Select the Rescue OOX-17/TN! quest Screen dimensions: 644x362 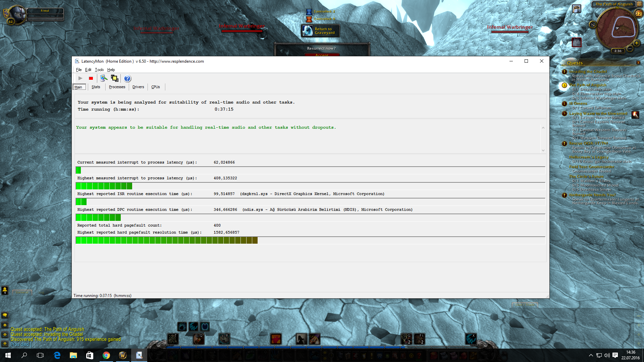(x=588, y=143)
